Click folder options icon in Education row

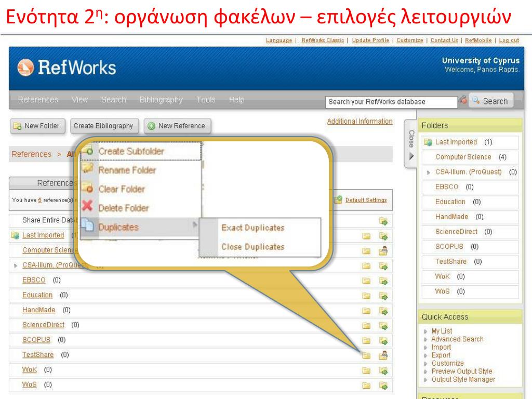(366, 296)
